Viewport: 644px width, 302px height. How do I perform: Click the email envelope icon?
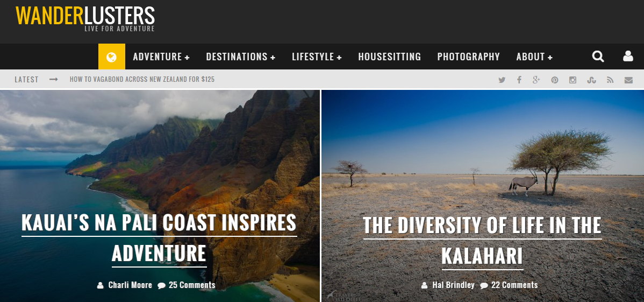point(628,80)
